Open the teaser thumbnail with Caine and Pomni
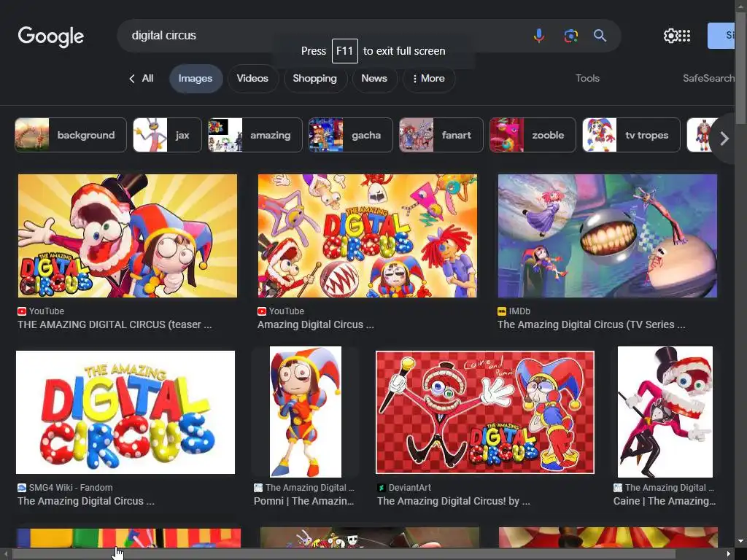This screenshot has height=560, width=747. [127, 236]
